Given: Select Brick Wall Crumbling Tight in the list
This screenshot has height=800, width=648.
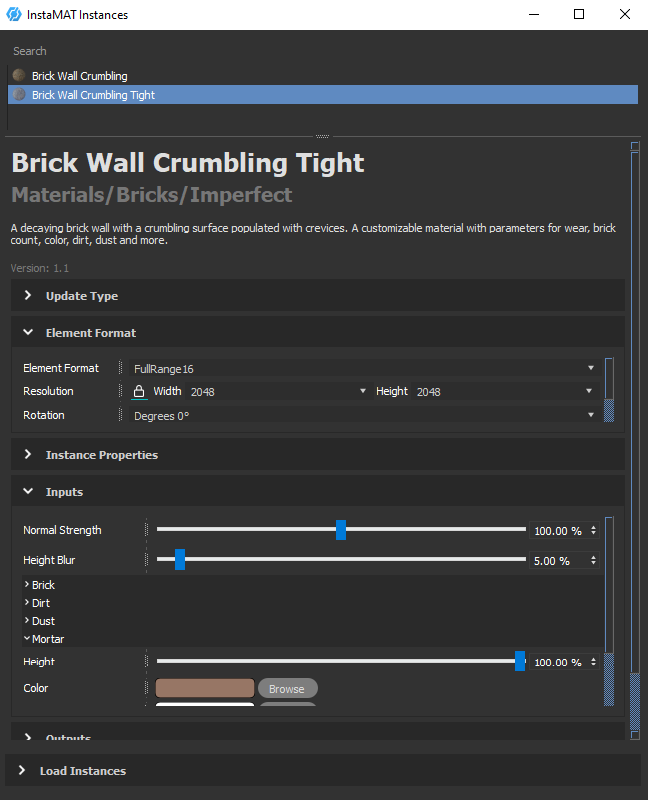Looking at the screenshot, I should tap(322, 94).
